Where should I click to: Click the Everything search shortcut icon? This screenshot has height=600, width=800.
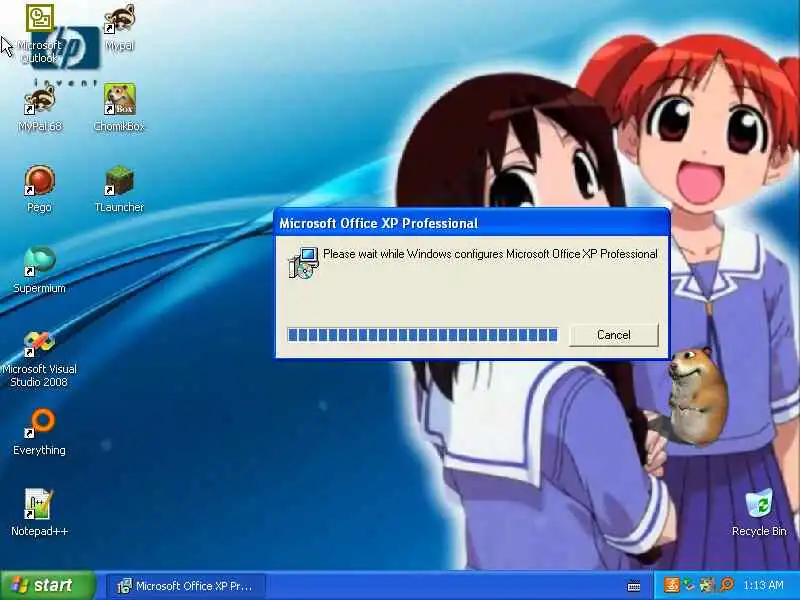click(39, 423)
